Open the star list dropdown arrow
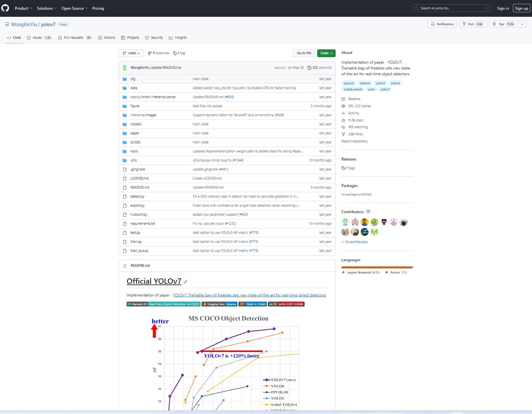Viewport: 532px width, 414px height. tap(522, 24)
